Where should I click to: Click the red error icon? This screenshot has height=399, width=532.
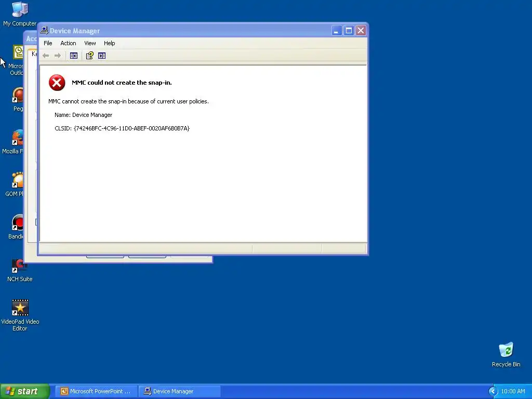pos(57,83)
